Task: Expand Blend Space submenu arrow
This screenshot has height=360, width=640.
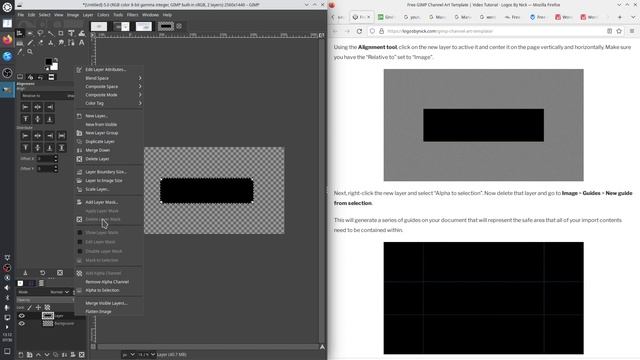Action: click(x=140, y=78)
